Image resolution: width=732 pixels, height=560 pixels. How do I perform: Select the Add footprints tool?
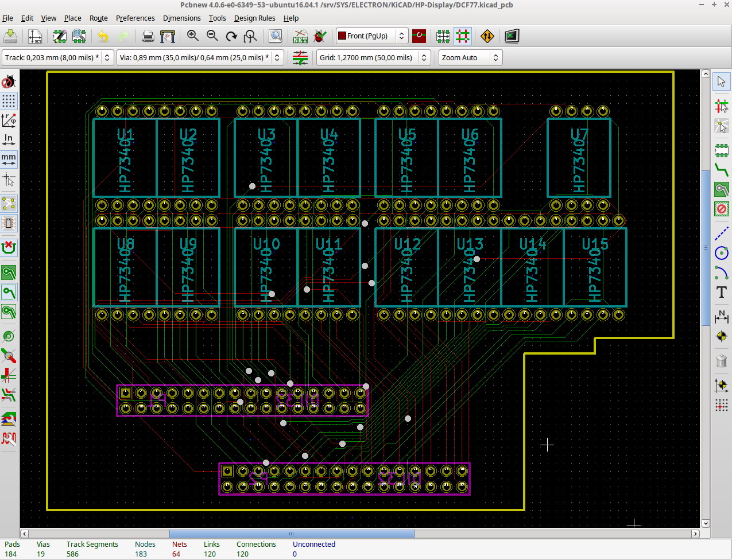coord(722,150)
